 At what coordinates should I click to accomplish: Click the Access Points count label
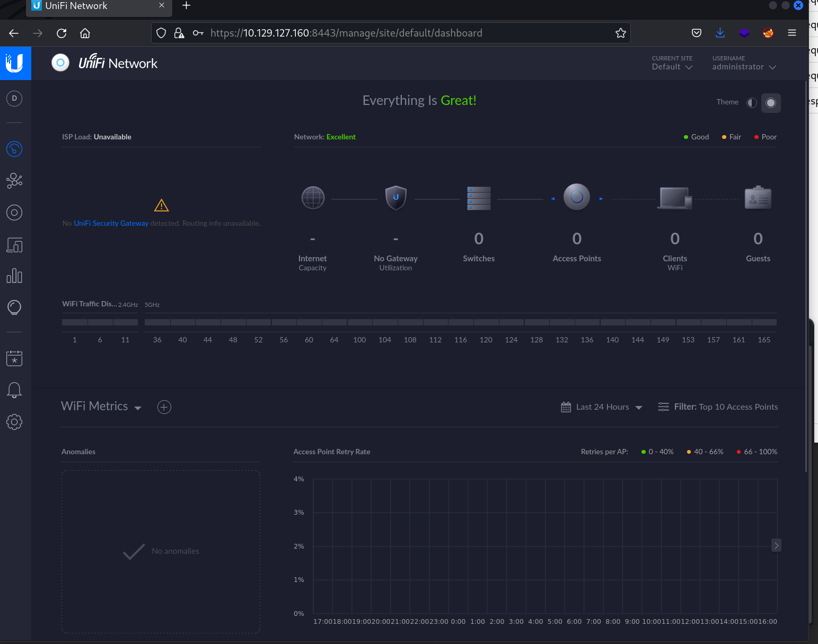coord(577,259)
